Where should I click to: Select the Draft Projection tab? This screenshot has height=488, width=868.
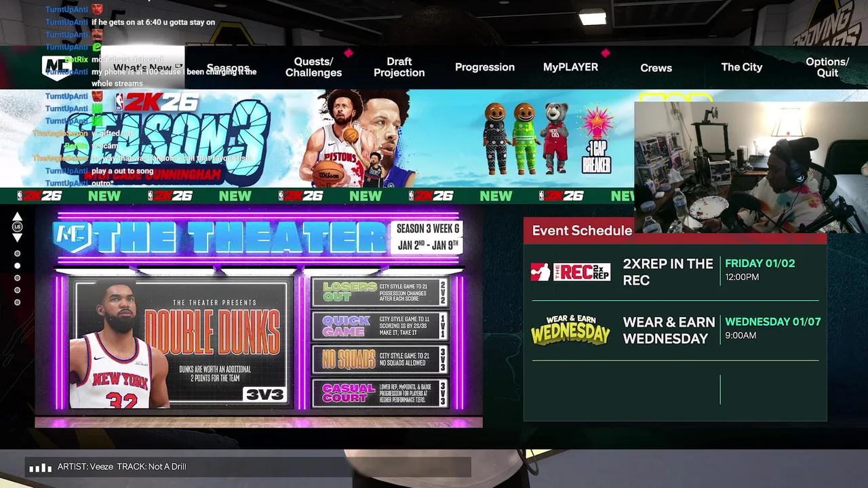[x=399, y=67]
